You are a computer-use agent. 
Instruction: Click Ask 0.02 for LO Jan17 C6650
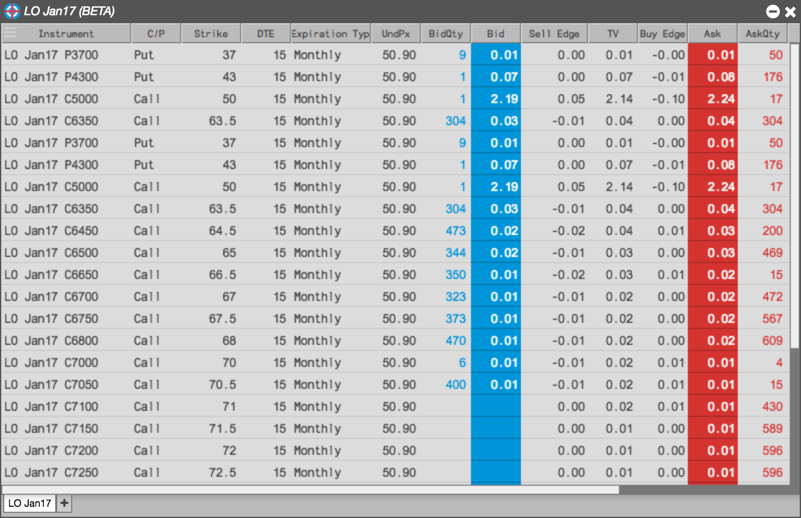713,275
